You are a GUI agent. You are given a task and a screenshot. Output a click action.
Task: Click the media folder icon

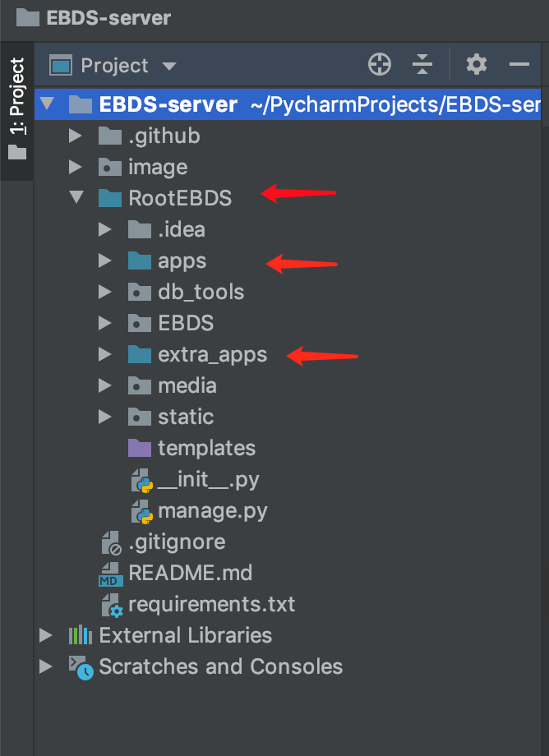[x=140, y=385]
